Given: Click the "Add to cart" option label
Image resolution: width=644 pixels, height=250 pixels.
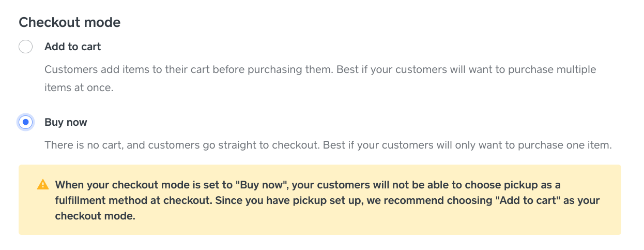Looking at the screenshot, I should click(x=73, y=47).
